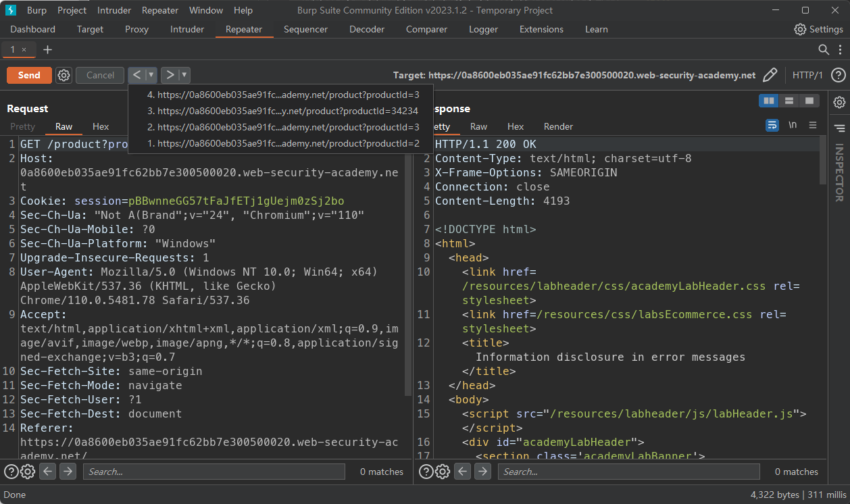Image resolution: width=850 pixels, height=504 pixels.
Task: Edit target with the pencil icon
Action: [x=770, y=75]
